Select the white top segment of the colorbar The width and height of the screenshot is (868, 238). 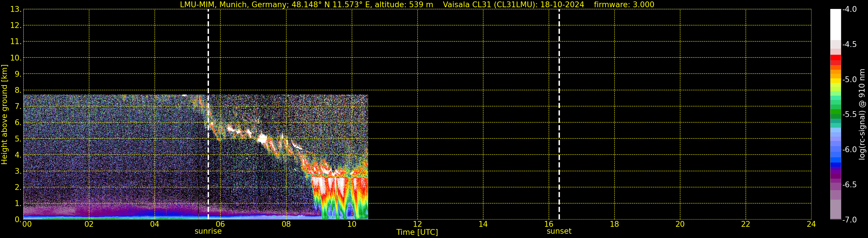[835, 24]
